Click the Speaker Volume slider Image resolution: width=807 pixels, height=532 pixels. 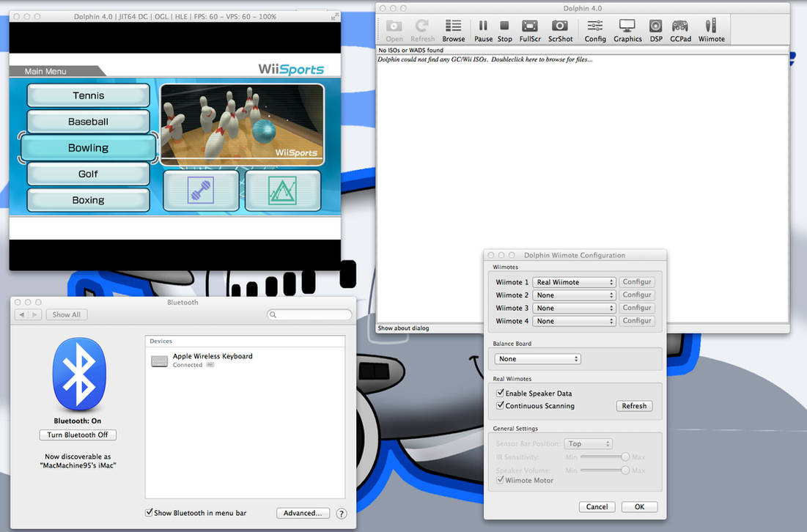[x=604, y=470]
